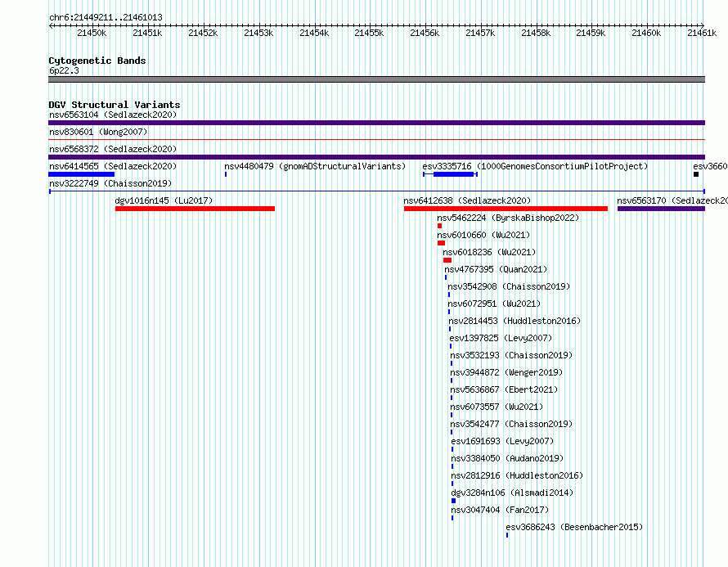Click the nsv6018236 (Wu2021) label

489,252
